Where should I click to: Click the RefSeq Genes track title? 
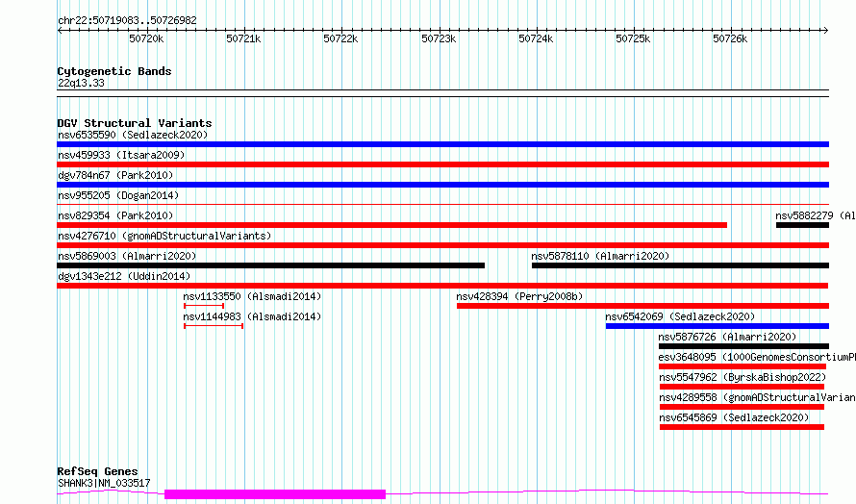97,471
